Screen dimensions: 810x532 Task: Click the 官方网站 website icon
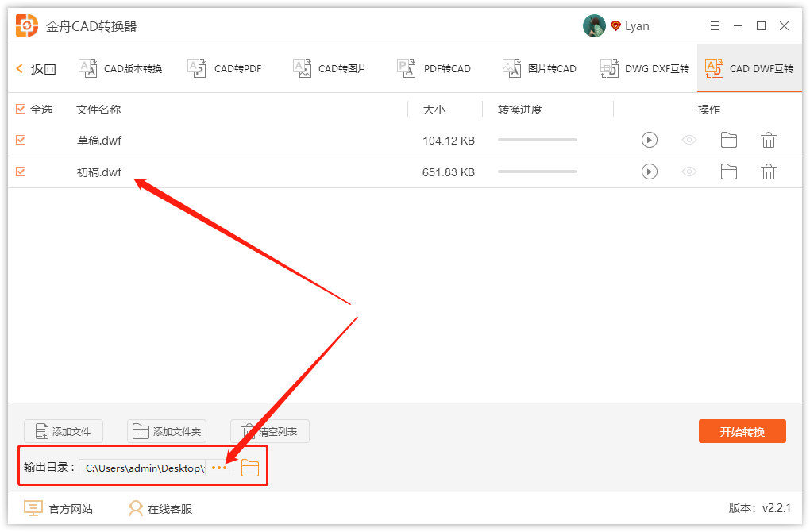33,508
